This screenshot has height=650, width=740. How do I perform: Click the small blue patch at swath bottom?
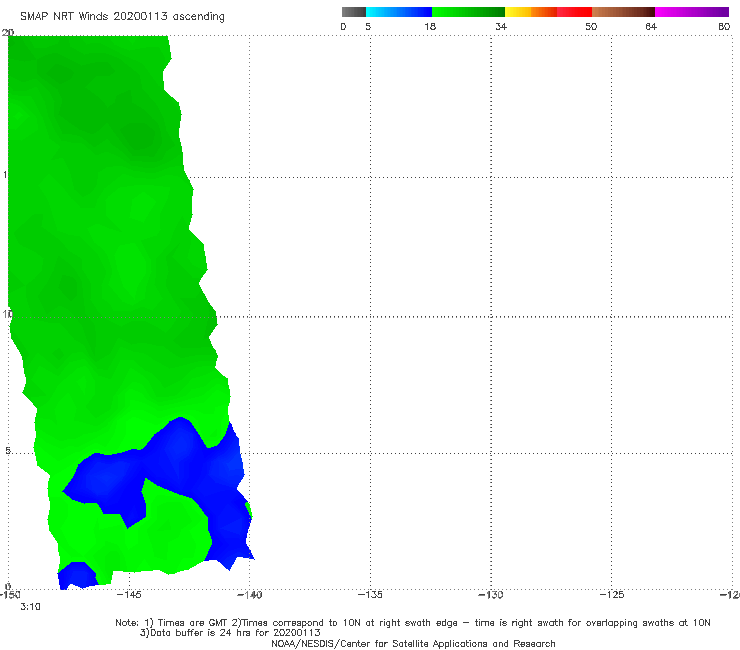(x=77, y=576)
